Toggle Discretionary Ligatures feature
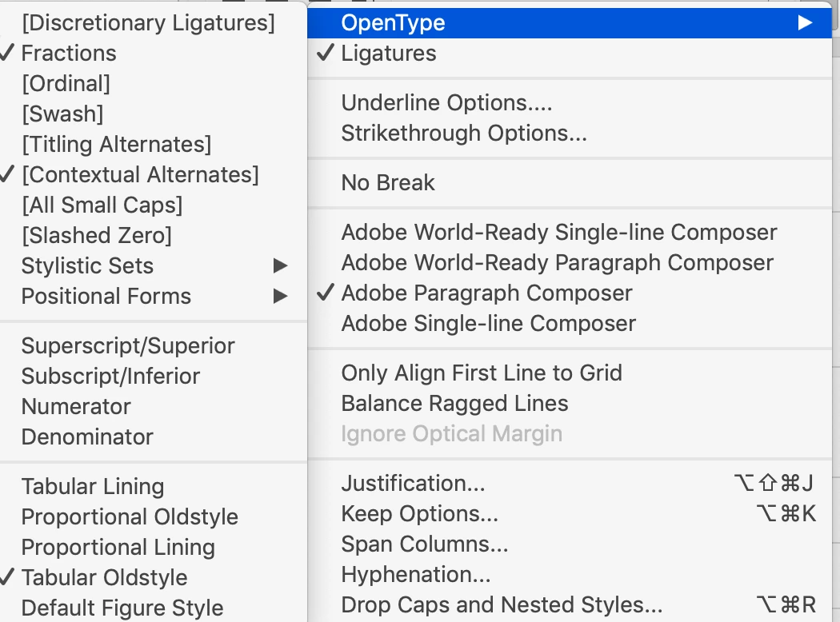Screen dimensions: 840x622 (154, 23)
